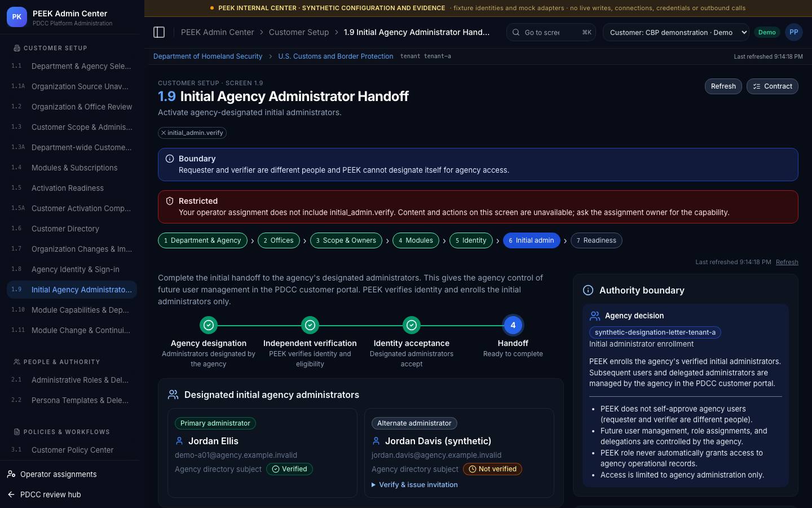The height and width of the screenshot is (508, 812).
Task: Click the Restricted shield icon
Action: coord(170,201)
